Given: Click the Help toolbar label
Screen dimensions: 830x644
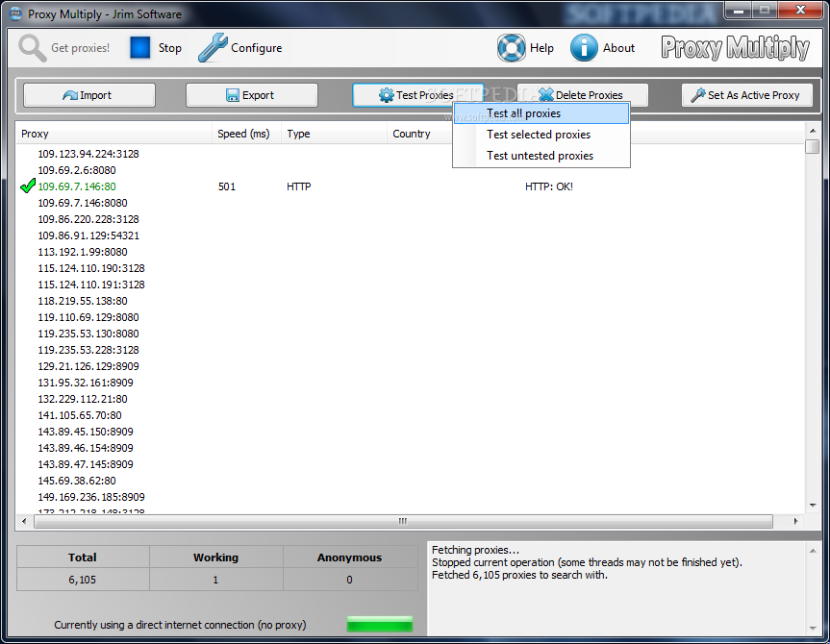Looking at the screenshot, I should tap(541, 48).
